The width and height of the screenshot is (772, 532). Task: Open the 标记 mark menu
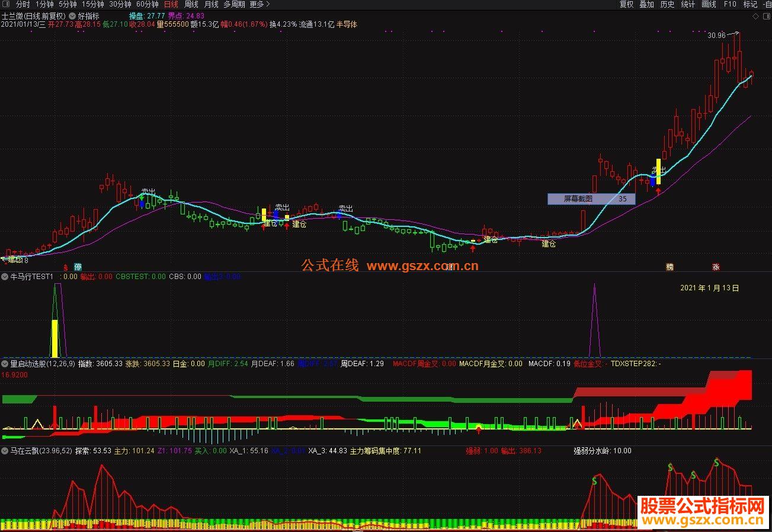click(750, 4)
